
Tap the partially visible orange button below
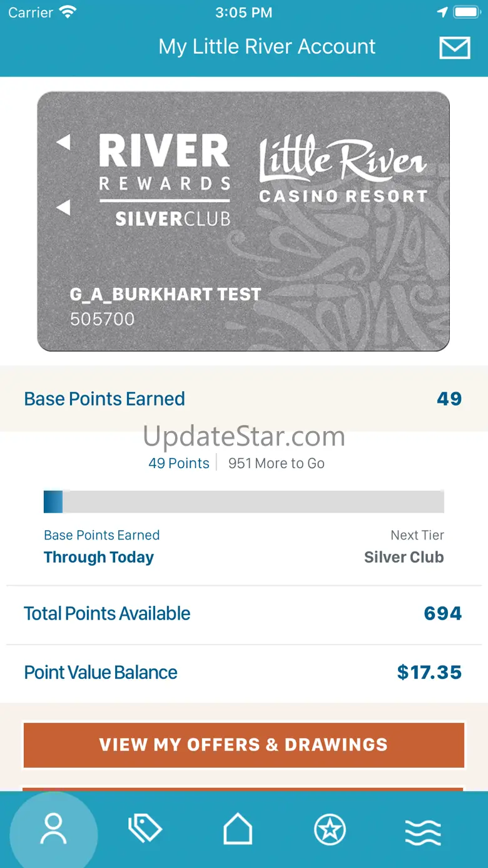[244, 789]
